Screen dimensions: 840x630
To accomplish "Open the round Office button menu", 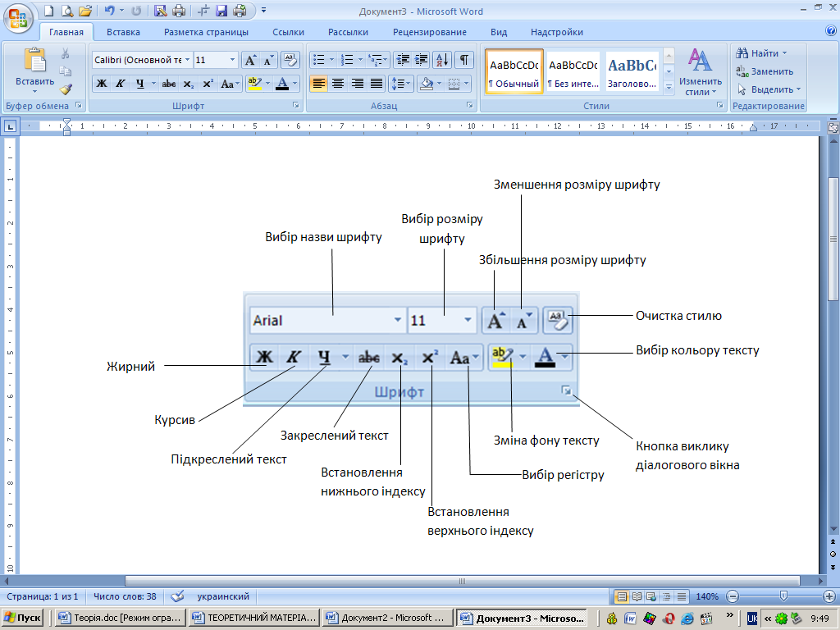I will [x=18, y=17].
